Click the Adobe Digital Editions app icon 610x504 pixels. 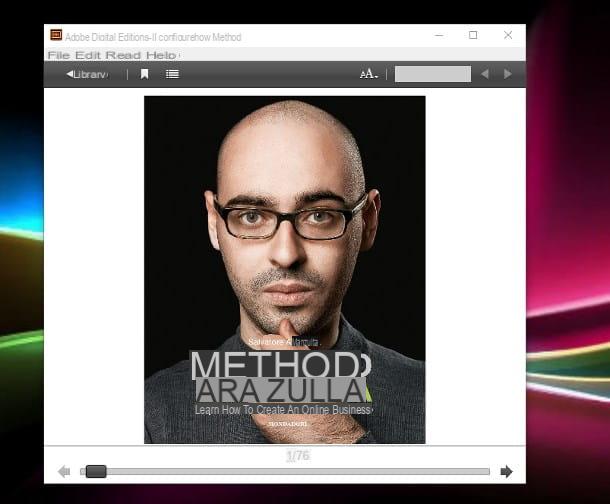point(56,35)
